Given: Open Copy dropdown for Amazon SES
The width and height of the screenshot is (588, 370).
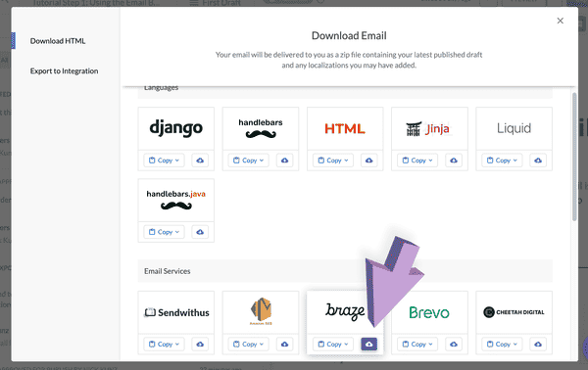Looking at the screenshot, I should pyautogui.click(x=249, y=344).
